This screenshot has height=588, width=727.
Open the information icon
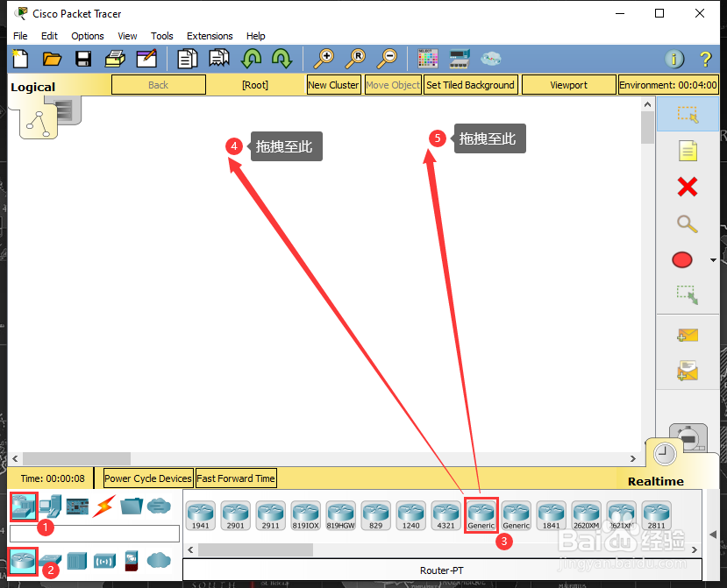(674, 59)
